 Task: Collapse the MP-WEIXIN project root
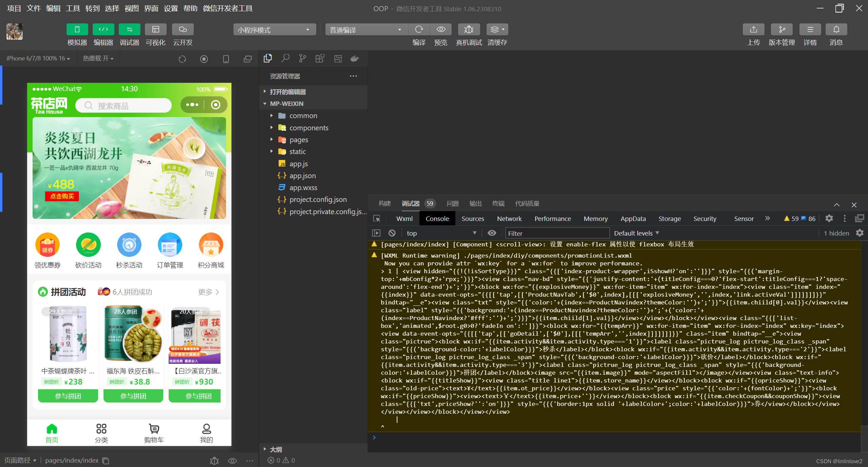tap(313, 104)
